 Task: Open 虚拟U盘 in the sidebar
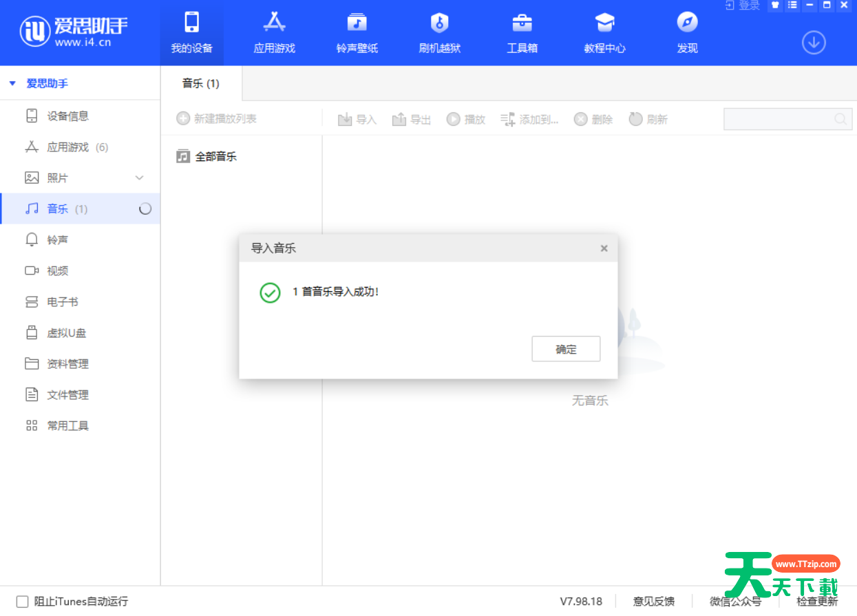pyautogui.click(x=66, y=333)
